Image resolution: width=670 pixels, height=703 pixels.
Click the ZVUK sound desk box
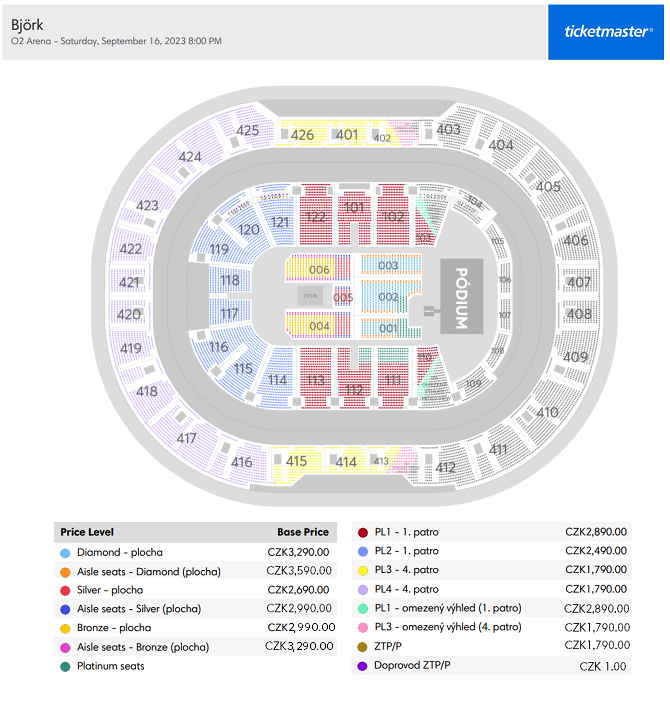[310, 296]
